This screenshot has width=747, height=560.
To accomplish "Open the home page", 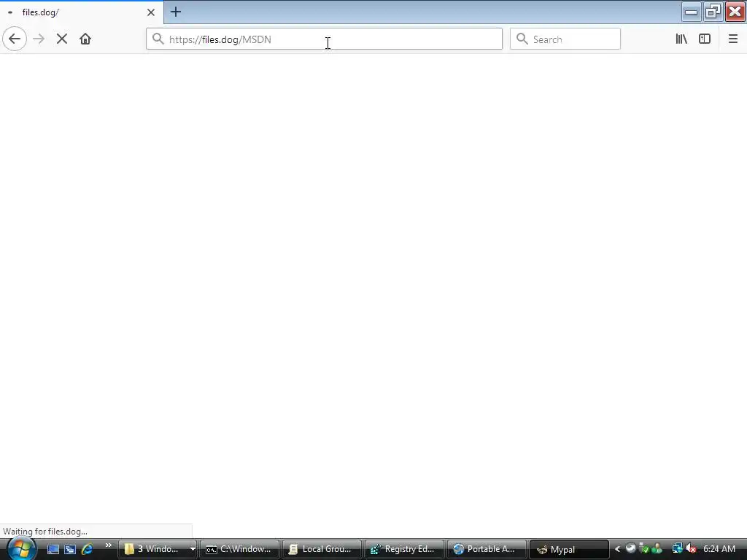I will point(85,39).
